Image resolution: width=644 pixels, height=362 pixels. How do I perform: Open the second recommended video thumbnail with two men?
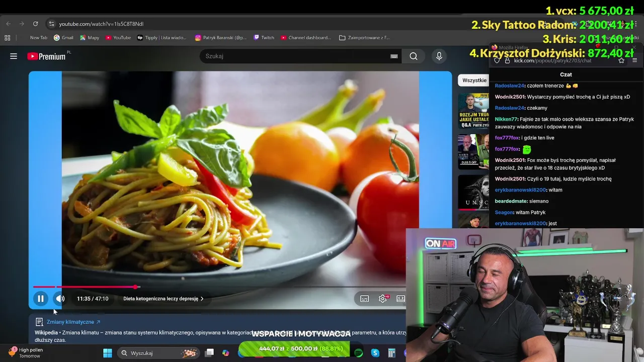(x=473, y=151)
